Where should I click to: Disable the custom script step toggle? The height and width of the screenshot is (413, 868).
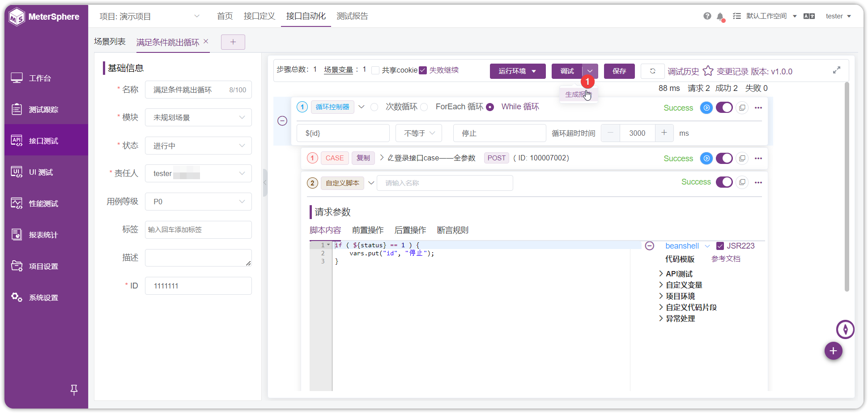point(724,182)
